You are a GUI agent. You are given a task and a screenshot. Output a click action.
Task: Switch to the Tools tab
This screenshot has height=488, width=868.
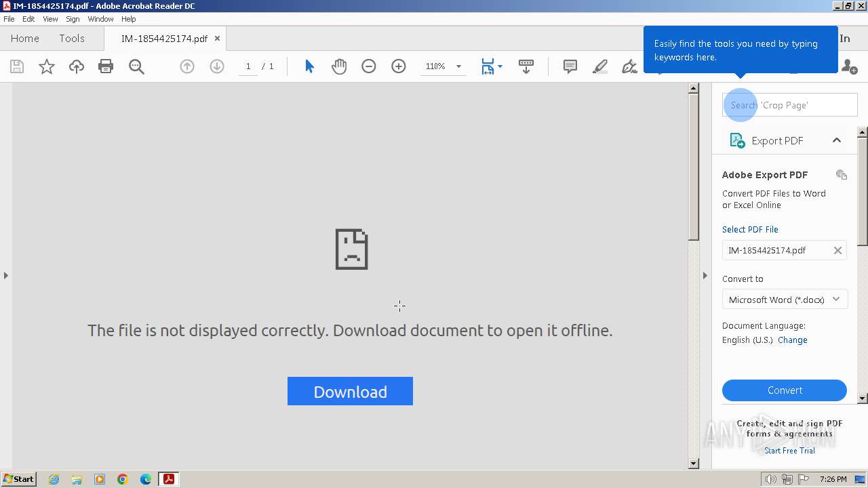pos(72,39)
